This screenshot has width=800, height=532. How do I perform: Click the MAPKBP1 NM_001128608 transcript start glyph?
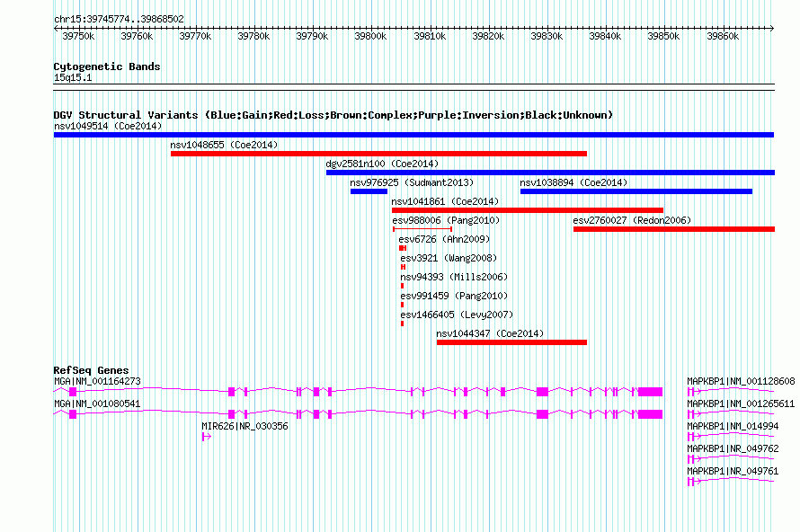(x=693, y=392)
